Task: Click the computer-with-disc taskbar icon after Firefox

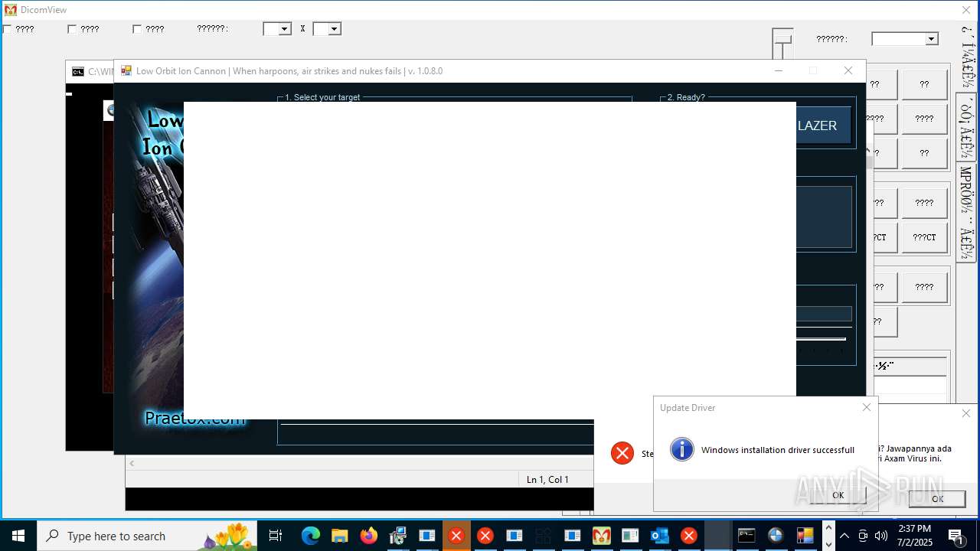Action: click(397, 536)
